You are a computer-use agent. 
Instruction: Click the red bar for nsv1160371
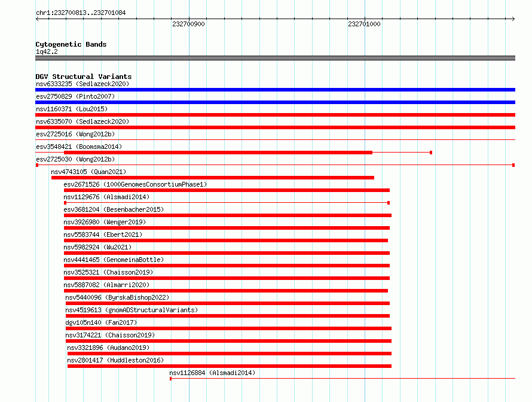(x=275, y=115)
